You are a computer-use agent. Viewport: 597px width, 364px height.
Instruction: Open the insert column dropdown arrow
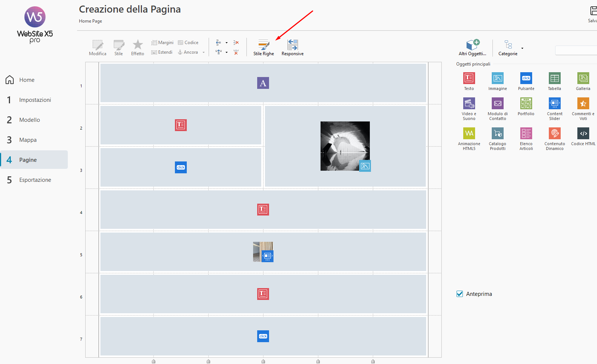coord(226,53)
